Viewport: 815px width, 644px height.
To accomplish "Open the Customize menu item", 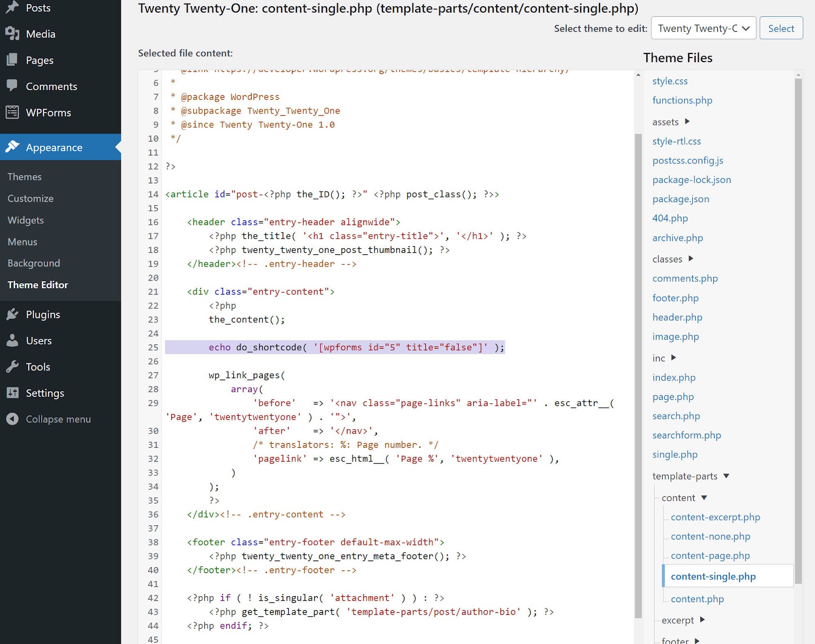I will pyautogui.click(x=30, y=198).
